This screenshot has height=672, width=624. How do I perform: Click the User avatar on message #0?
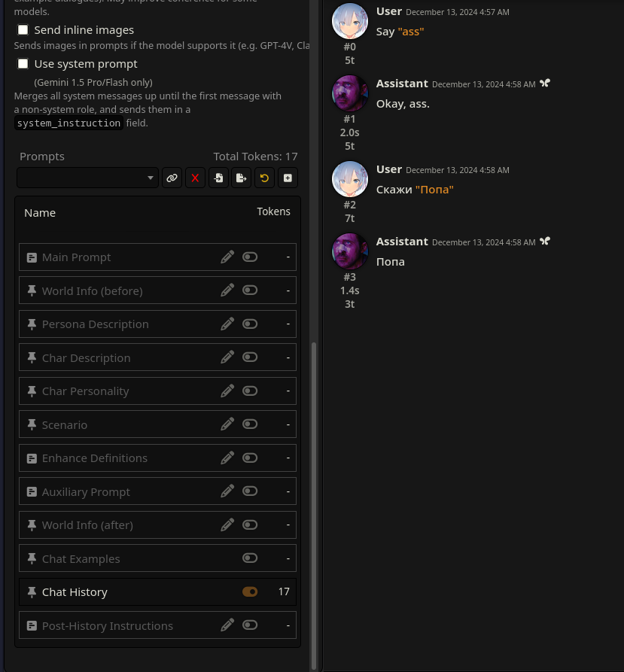point(350,21)
